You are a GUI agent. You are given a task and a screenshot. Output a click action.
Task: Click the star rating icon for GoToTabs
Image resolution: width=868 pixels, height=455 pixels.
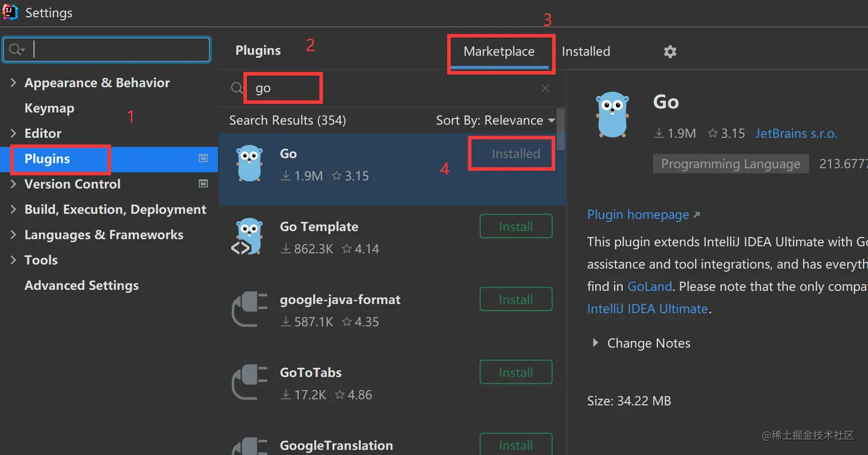pos(339,395)
